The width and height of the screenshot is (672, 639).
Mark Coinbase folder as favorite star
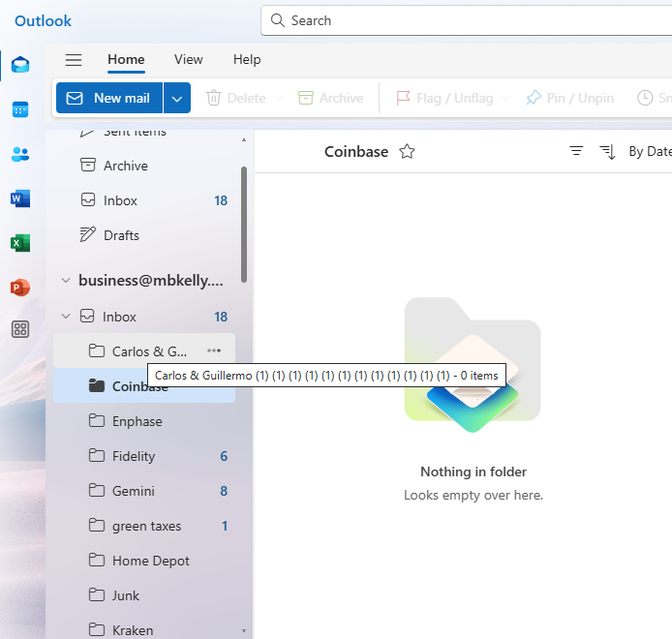click(x=407, y=152)
